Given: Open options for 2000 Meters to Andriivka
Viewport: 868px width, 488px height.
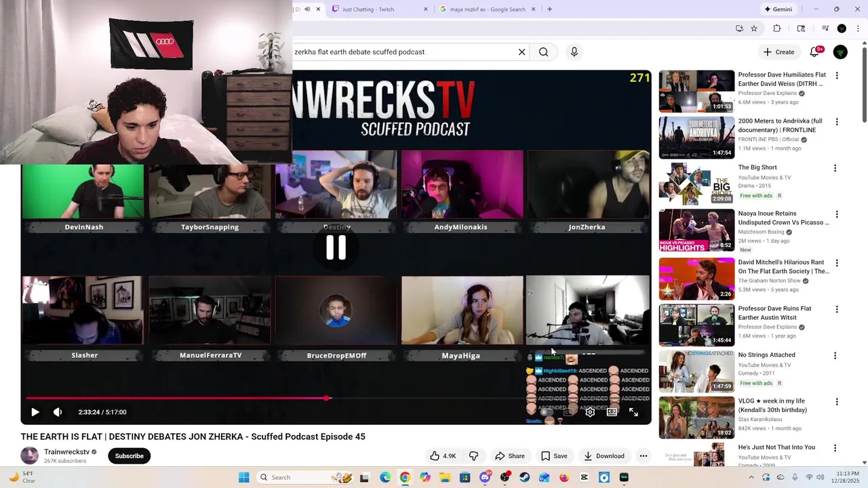Looking at the screenshot, I should tap(837, 122).
